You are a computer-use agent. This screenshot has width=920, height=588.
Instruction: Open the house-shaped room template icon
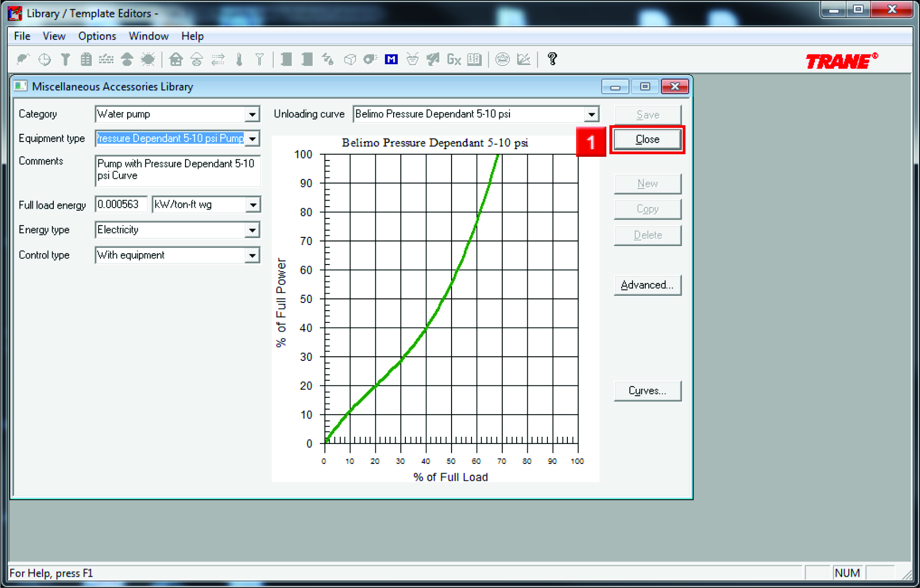pos(176,59)
